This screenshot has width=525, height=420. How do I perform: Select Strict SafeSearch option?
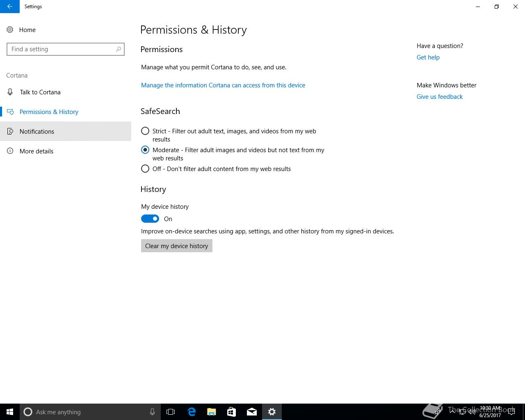(x=145, y=131)
